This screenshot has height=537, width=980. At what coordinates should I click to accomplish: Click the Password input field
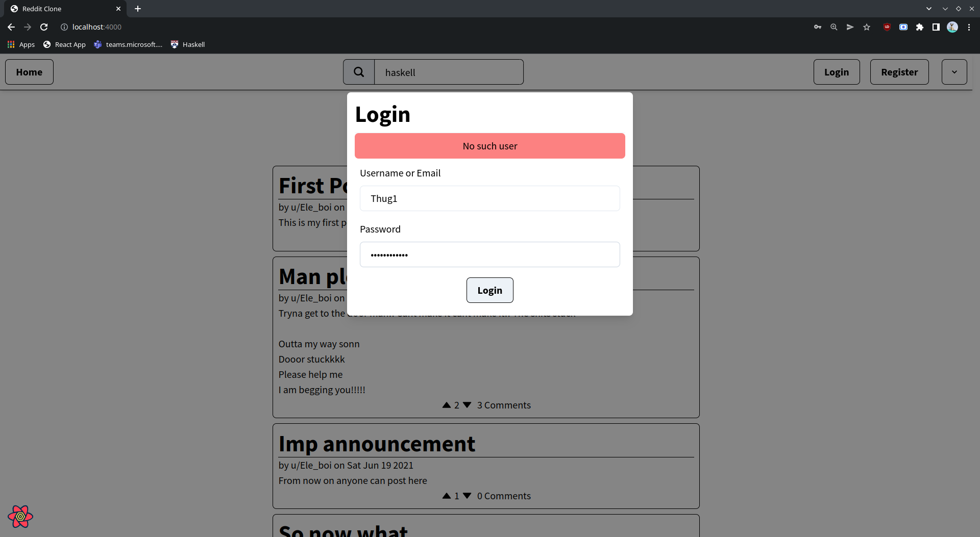(x=489, y=254)
